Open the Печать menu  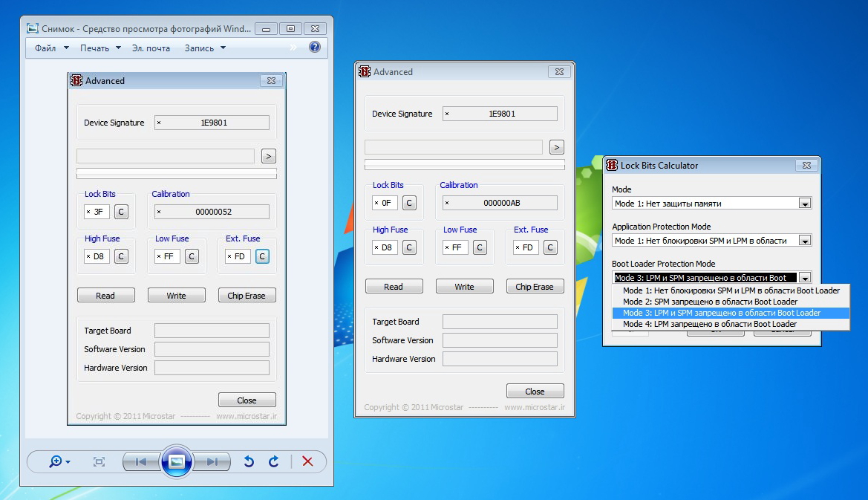click(x=100, y=48)
